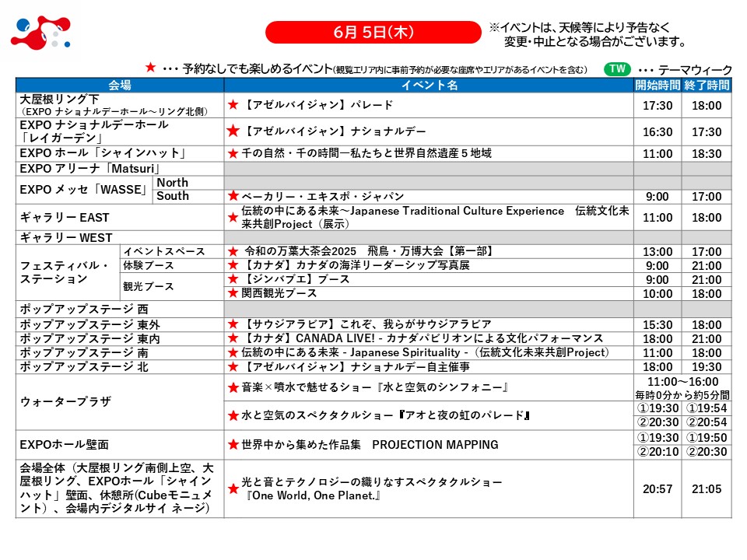Click the star beside 関西観光ブース
This screenshot has height=560, width=747.
[x=233, y=294]
